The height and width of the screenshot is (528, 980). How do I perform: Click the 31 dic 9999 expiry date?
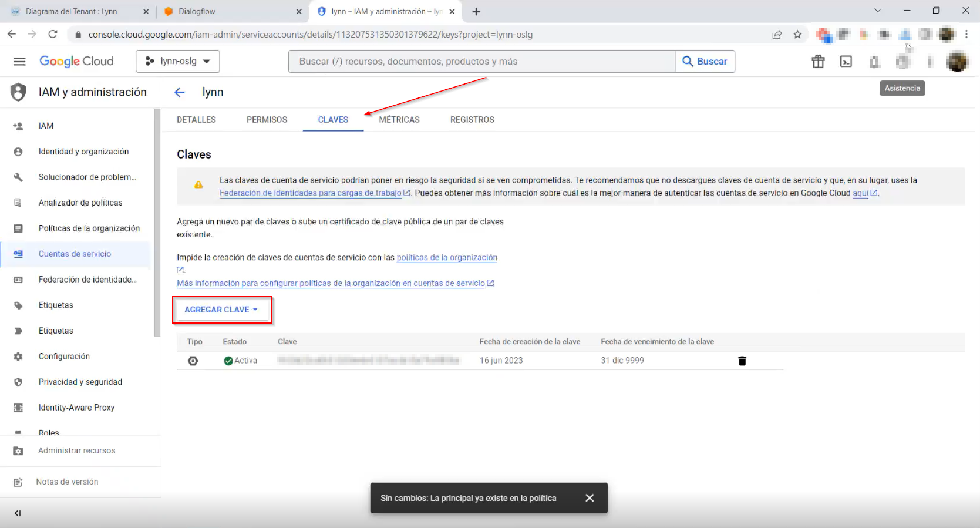[622, 361]
